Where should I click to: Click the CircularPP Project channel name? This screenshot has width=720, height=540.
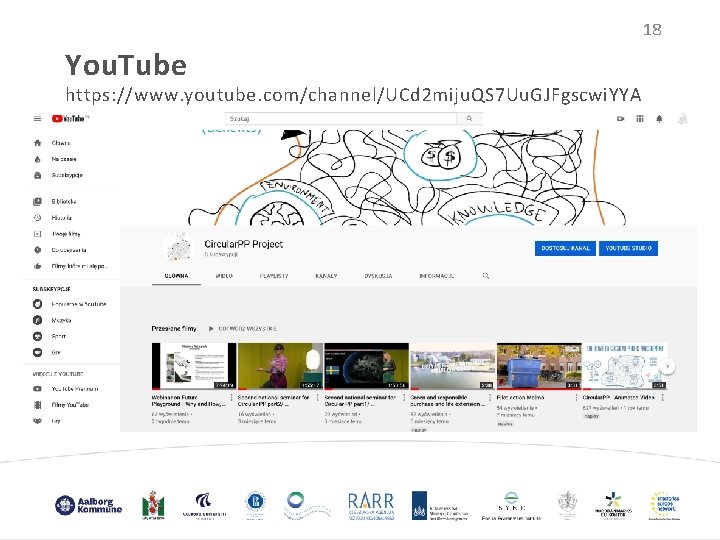[243, 244]
